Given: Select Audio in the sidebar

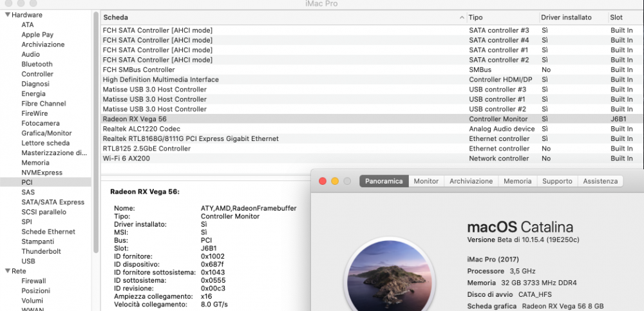Looking at the screenshot, I should coord(30,54).
